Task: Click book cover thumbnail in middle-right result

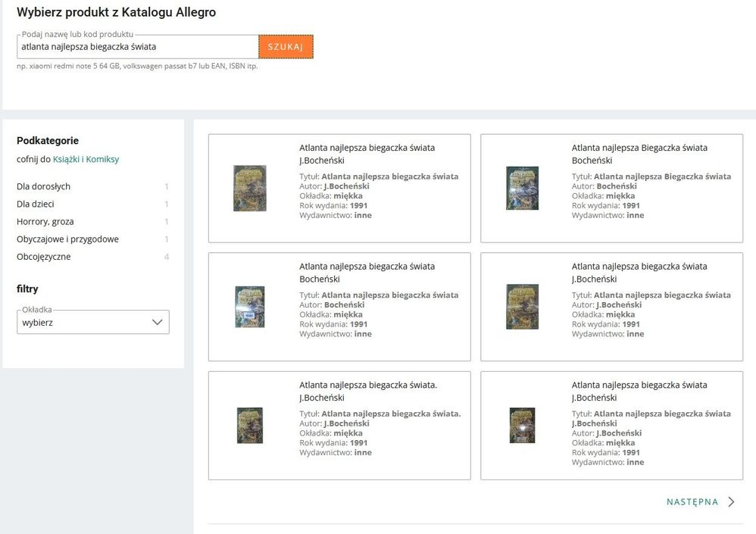Action: (522, 306)
